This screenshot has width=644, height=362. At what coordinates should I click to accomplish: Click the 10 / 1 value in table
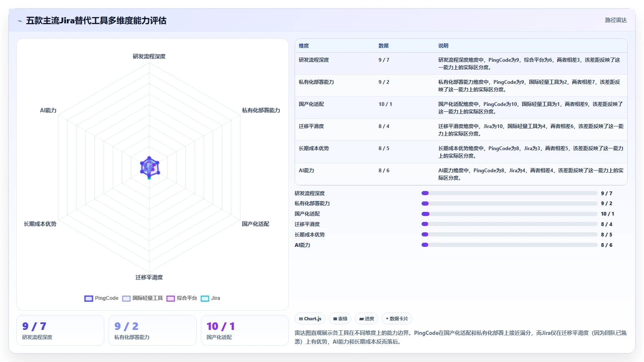click(x=385, y=104)
